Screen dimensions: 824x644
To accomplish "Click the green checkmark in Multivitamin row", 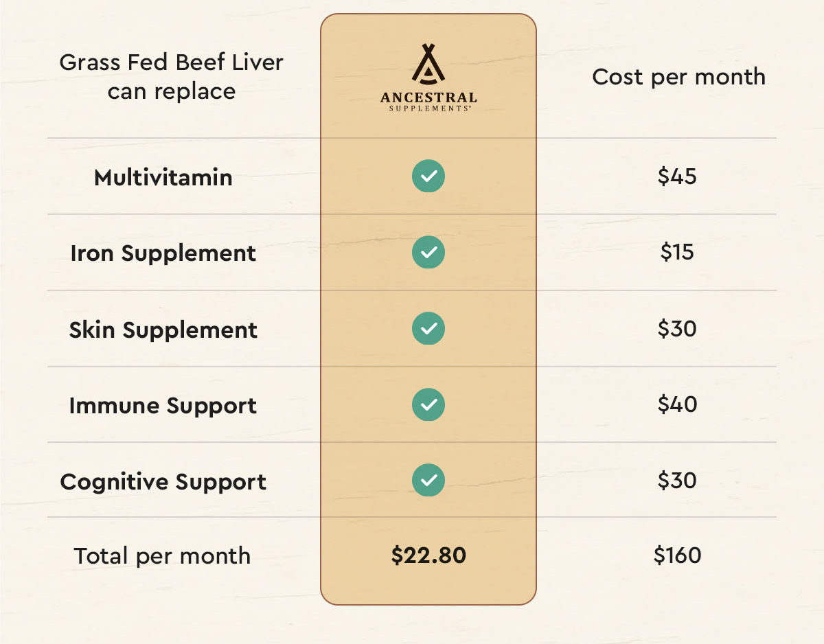I will click(x=428, y=176).
